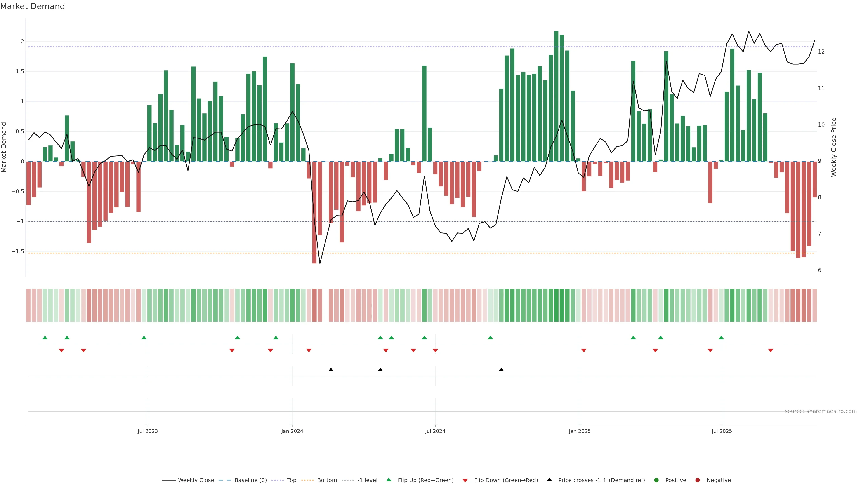Click the Weekly Close Price axis title

pyautogui.click(x=834, y=147)
